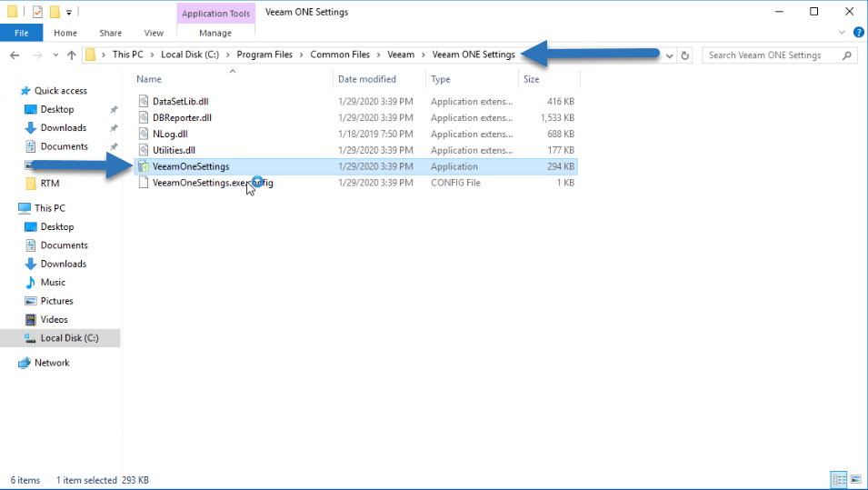Screen dimensions: 868x490
Task: Expand the ribbon chevron
Action: tap(842, 33)
